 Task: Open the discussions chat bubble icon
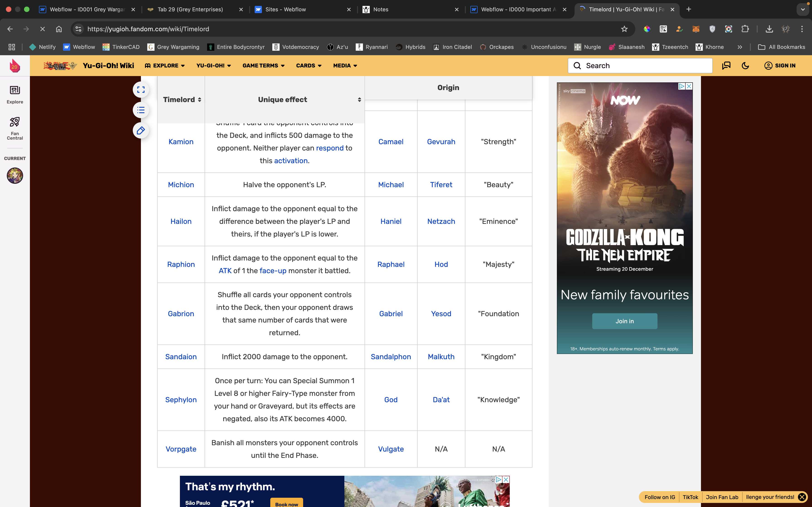coord(726,66)
